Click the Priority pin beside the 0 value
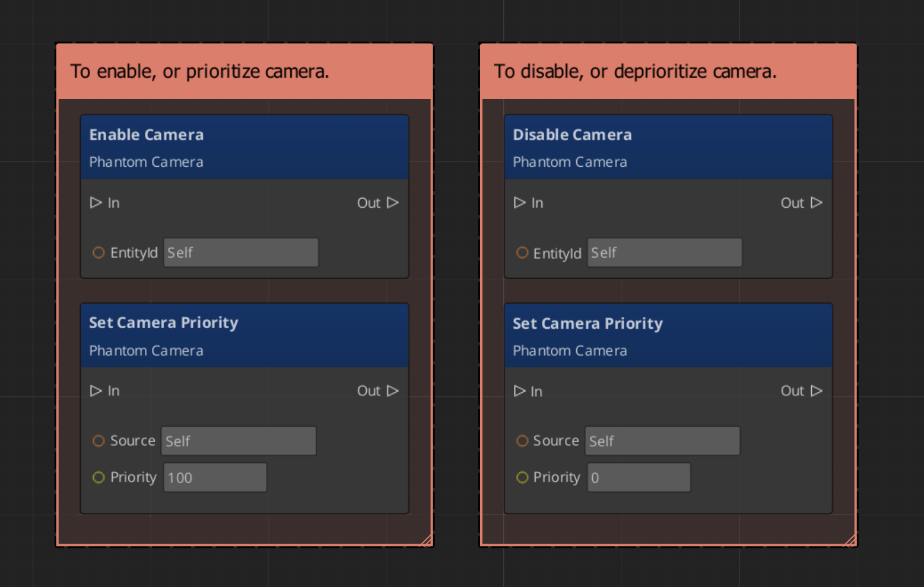924x587 pixels. (x=522, y=478)
